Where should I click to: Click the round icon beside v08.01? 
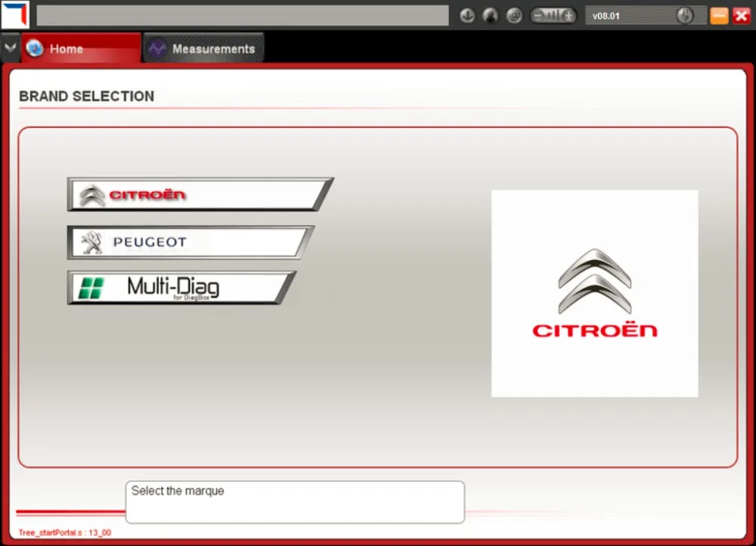click(x=685, y=16)
